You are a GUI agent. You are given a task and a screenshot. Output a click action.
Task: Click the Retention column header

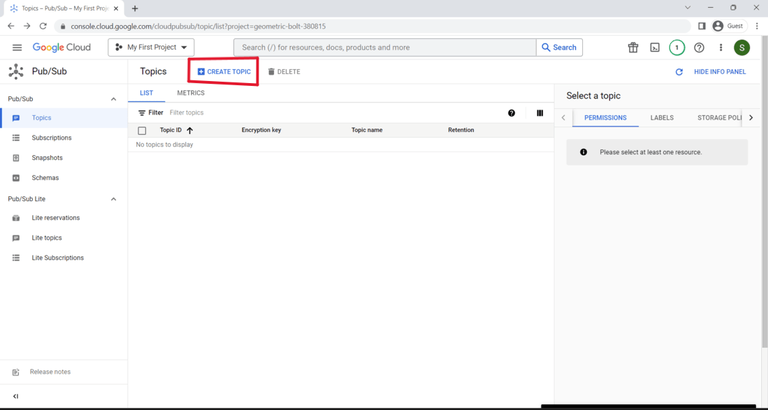[x=461, y=130]
